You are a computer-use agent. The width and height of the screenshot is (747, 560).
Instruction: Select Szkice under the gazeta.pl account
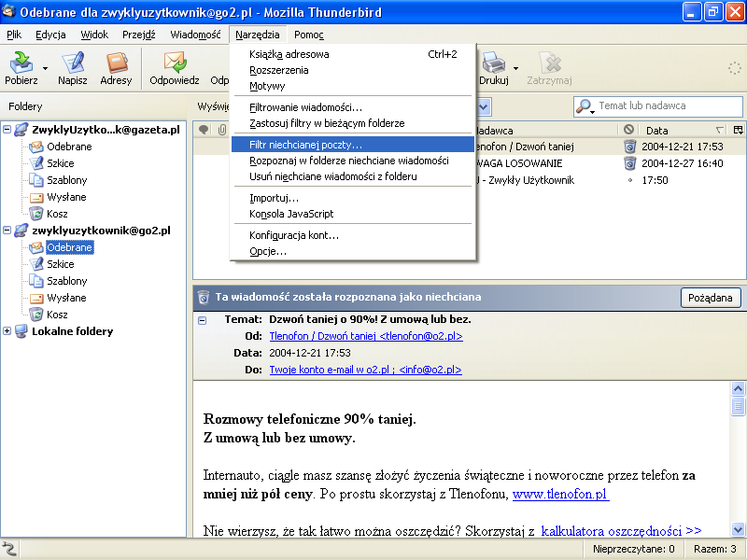(60, 163)
